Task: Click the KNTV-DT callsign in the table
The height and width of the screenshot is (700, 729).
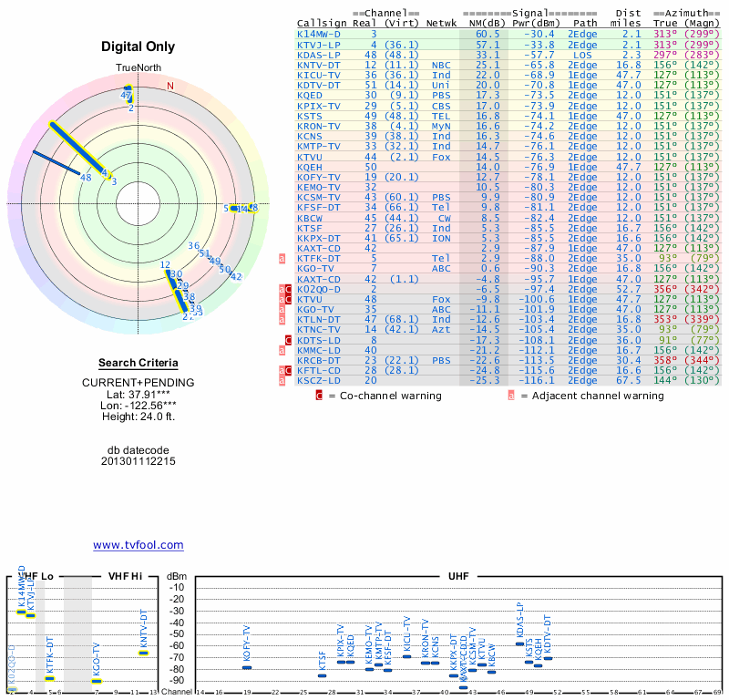Action: click(x=319, y=65)
